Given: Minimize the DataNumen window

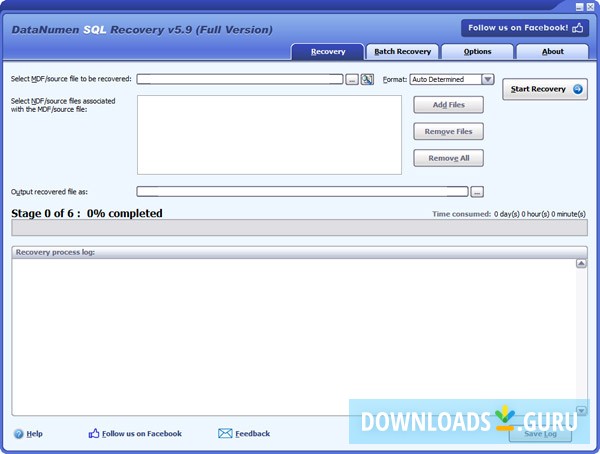Looking at the screenshot, I should coord(580,7).
